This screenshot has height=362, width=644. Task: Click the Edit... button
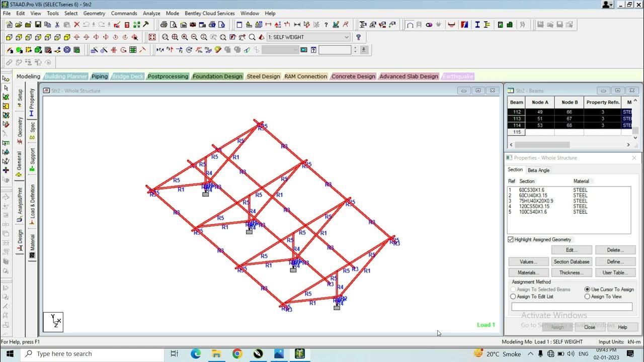coord(572,250)
